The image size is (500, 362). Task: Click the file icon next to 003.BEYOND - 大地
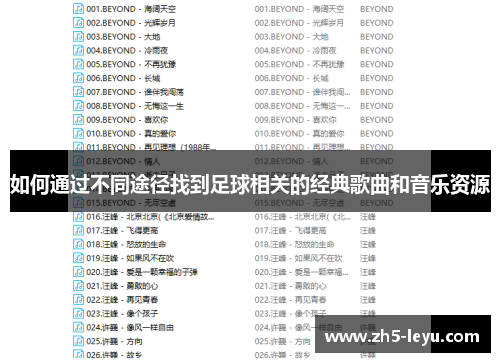point(78,36)
